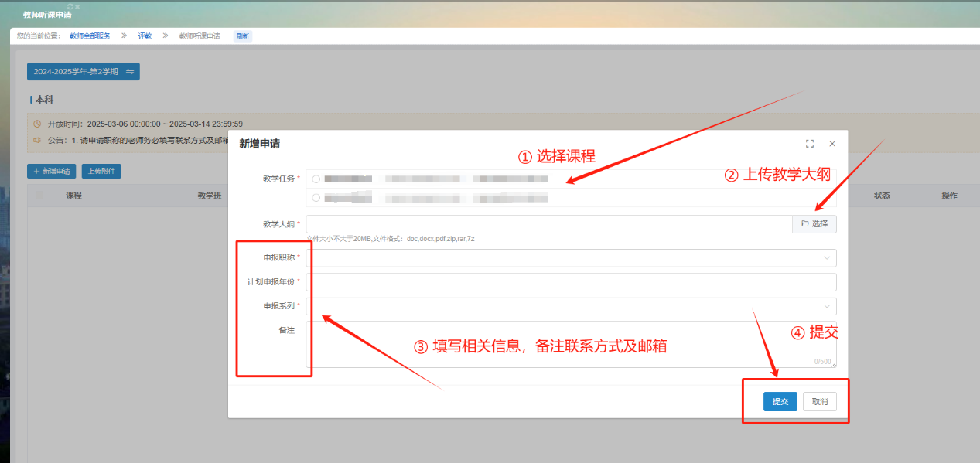
Task: Click the 刷新 button in the breadcrumb bar
Action: coord(243,36)
